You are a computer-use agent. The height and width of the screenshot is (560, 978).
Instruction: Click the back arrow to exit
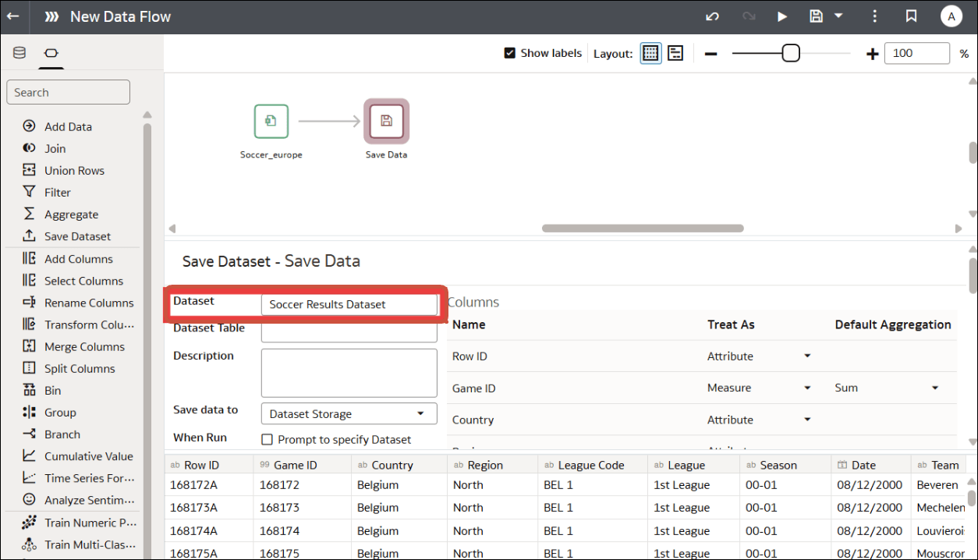pyautogui.click(x=12, y=16)
